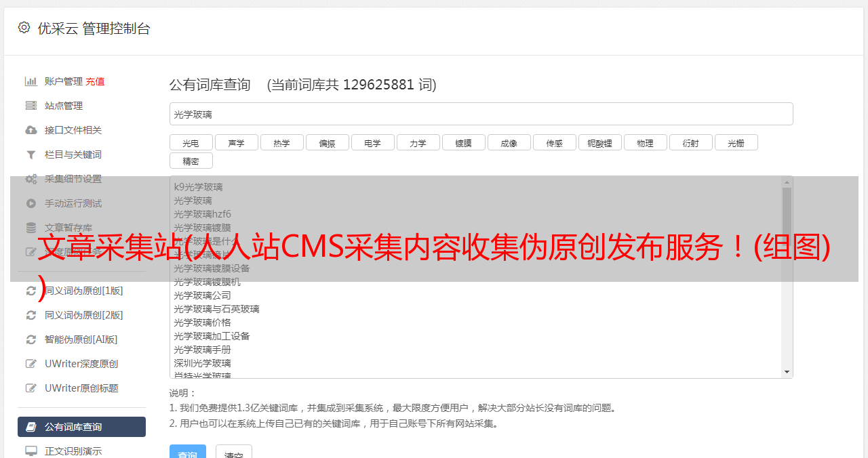Open the 公有词库查询 sidebar item
Image resolution: width=868 pixels, height=458 pixels.
(81, 427)
